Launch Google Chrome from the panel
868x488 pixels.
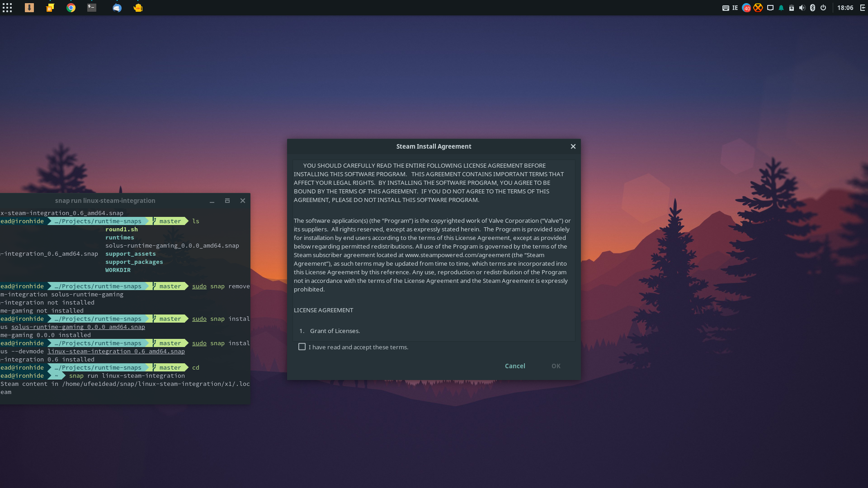coord(71,8)
